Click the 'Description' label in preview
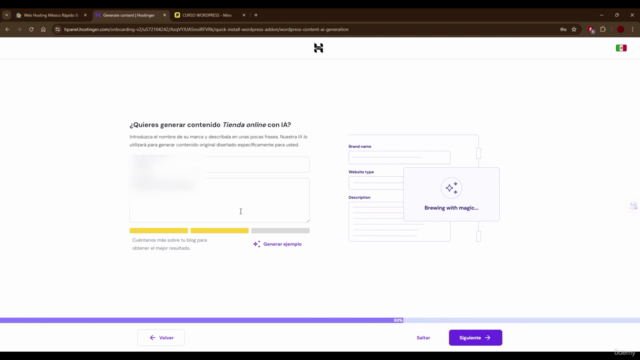Image resolution: width=640 pixels, height=360 pixels. click(x=359, y=198)
